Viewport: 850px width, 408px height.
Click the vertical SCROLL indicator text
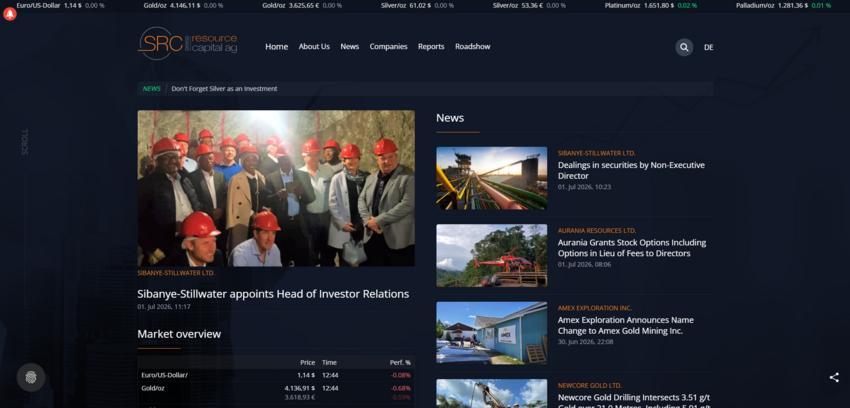[x=25, y=143]
